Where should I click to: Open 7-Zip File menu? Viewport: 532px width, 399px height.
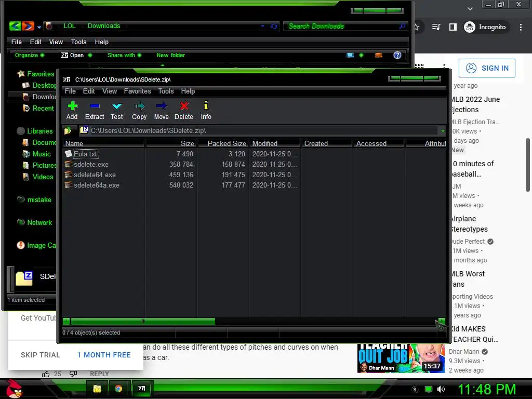[x=70, y=91]
